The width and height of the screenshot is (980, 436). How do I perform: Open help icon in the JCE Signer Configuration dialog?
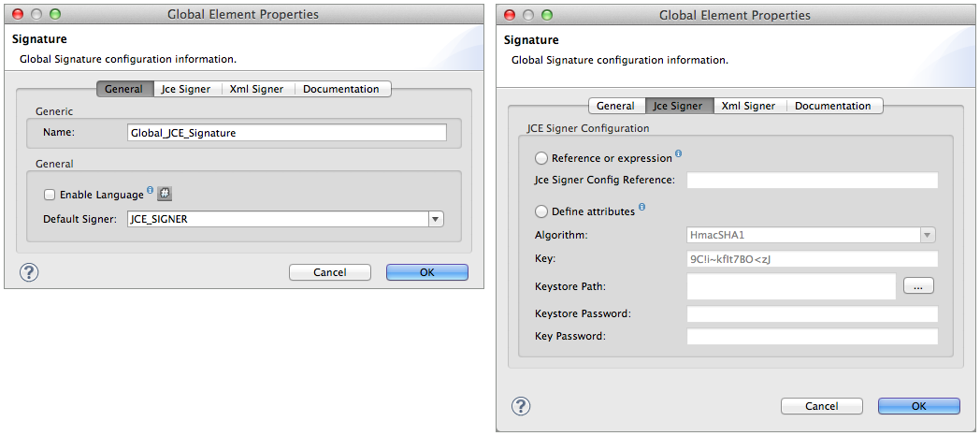click(x=521, y=406)
